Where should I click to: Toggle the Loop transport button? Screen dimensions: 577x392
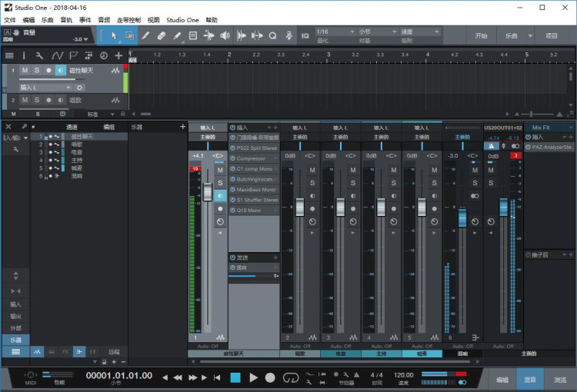291,377
